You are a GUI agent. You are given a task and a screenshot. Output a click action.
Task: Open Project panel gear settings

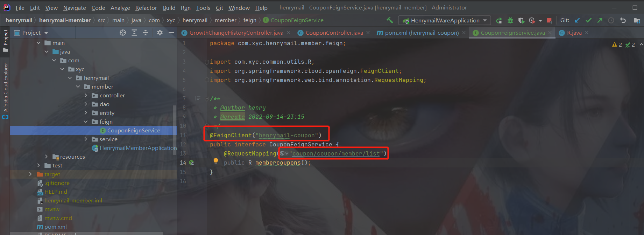160,33
